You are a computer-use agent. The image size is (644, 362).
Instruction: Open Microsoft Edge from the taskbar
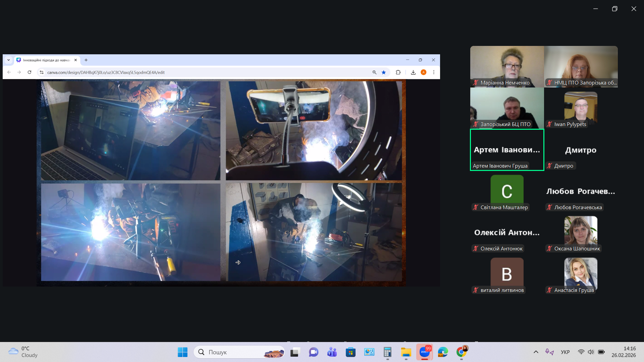coord(443,352)
